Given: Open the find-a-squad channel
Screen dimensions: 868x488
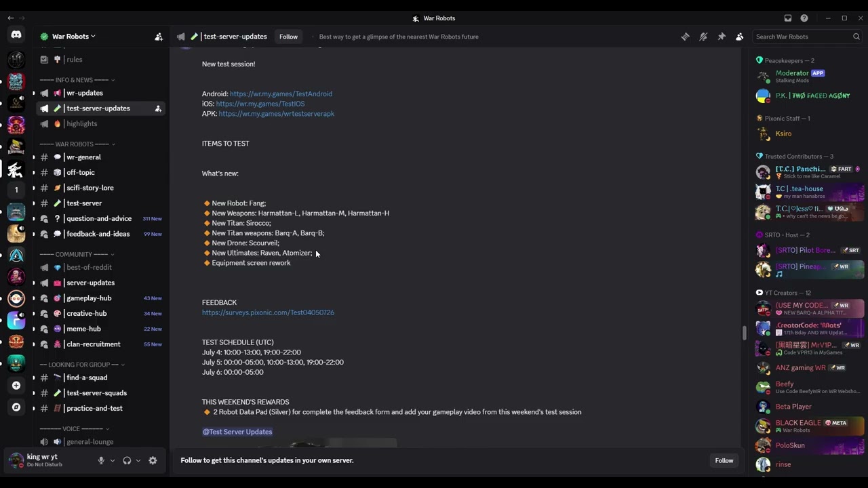Looking at the screenshot, I should coord(100,378).
